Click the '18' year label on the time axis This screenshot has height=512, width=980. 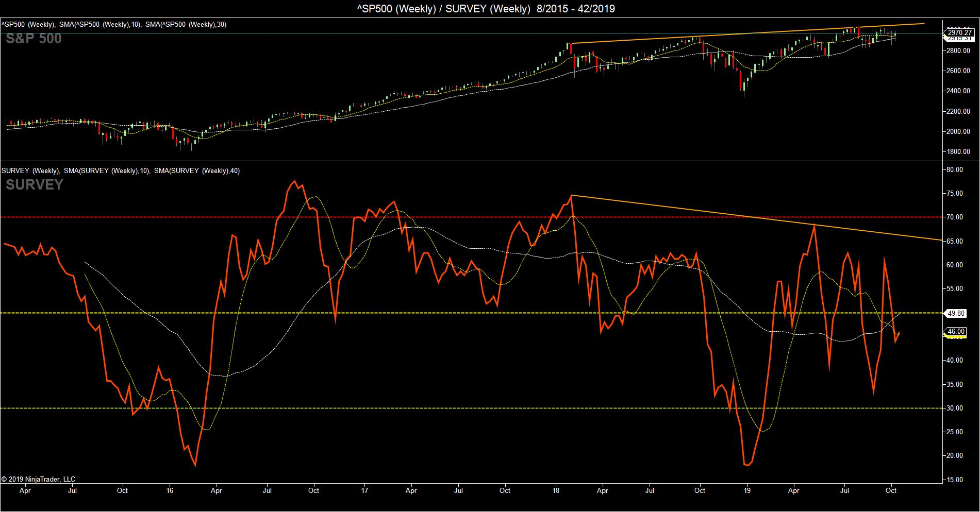[556, 490]
